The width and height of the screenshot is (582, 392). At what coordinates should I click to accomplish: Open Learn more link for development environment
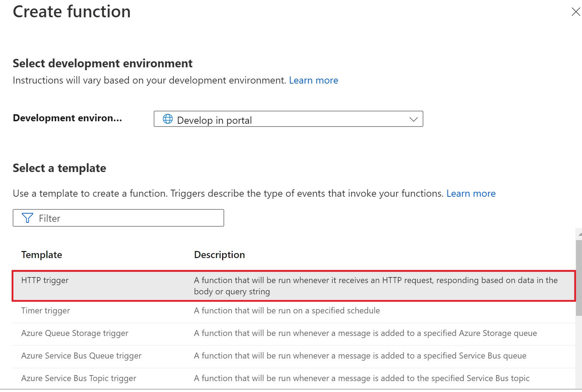pyautogui.click(x=313, y=80)
